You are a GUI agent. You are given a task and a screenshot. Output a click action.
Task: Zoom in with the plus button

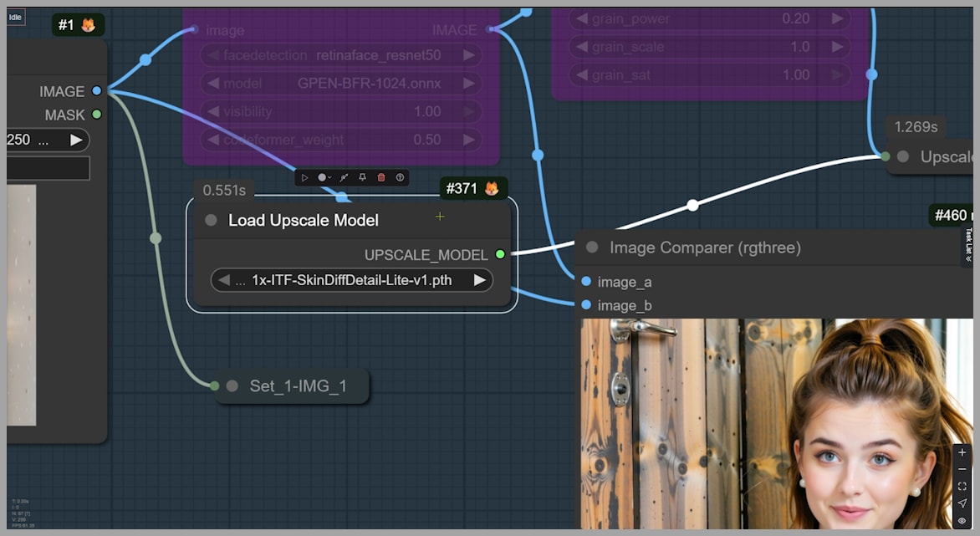pos(962,452)
